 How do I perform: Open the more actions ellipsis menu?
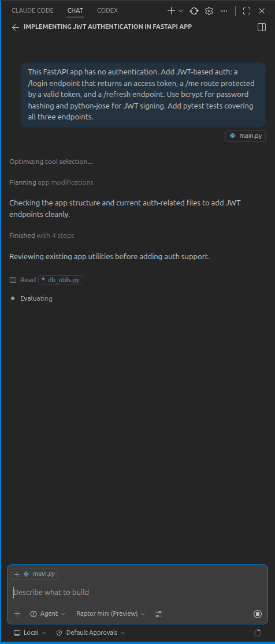(x=224, y=11)
